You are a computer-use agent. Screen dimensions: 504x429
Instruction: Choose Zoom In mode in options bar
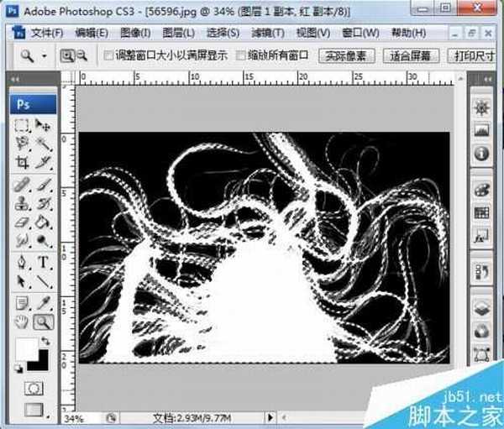coord(67,56)
